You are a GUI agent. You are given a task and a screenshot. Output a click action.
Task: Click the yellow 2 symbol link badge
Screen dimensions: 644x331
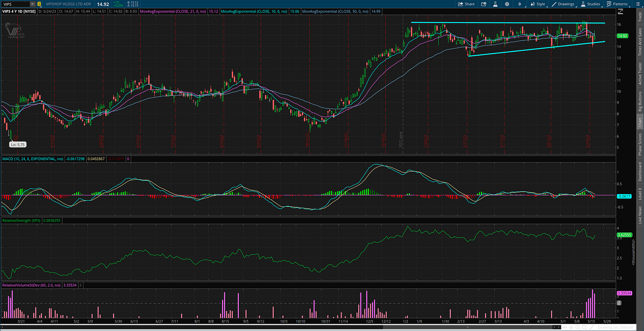point(39,4)
